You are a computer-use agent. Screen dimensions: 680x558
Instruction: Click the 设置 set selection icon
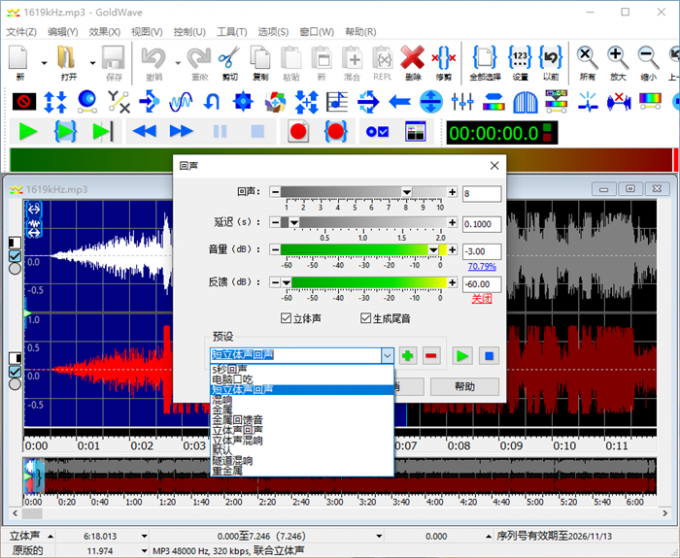pyautogui.click(x=520, y=58)
